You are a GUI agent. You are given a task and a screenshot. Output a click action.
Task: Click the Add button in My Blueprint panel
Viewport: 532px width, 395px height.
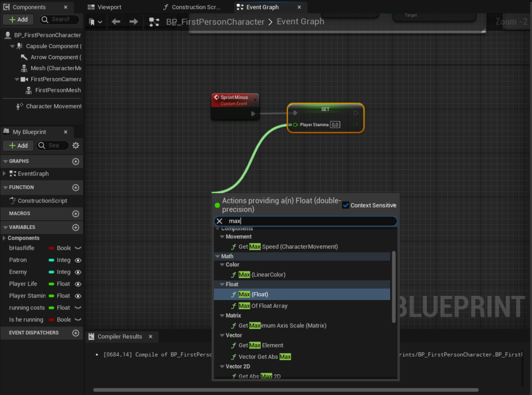pyautogui.click(x=18, y=145)
